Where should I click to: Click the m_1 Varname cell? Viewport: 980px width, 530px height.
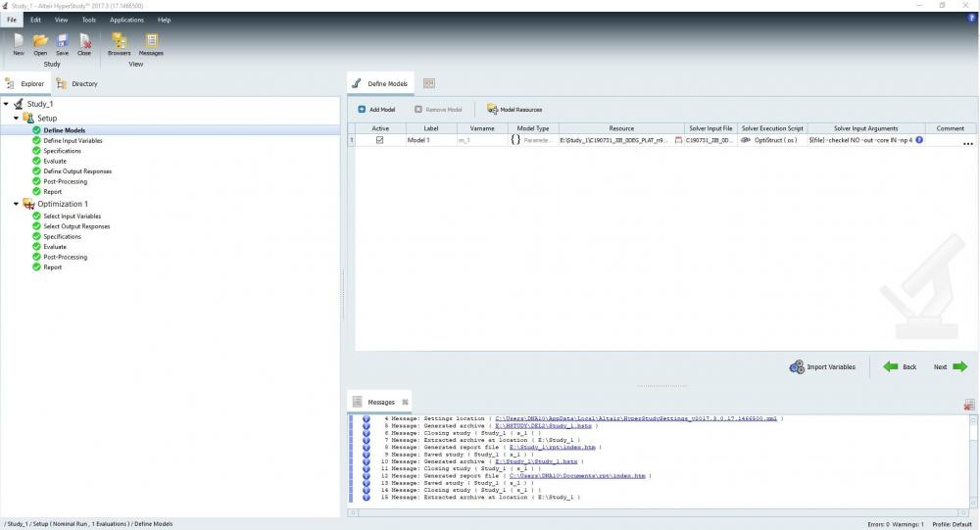click(482, 140)
